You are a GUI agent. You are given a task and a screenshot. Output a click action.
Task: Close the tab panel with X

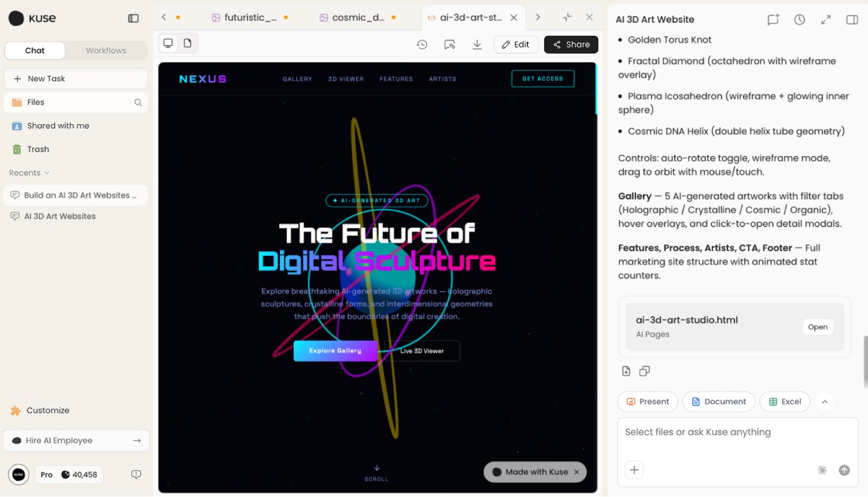click(589, 17)
